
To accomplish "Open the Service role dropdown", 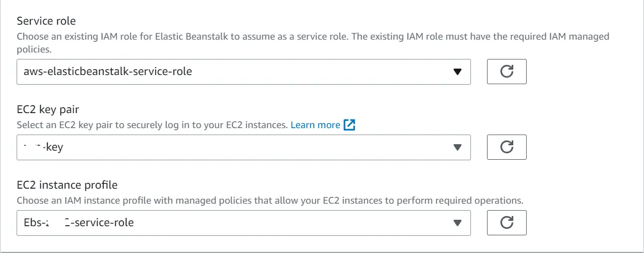I will [x=243, y=72].
